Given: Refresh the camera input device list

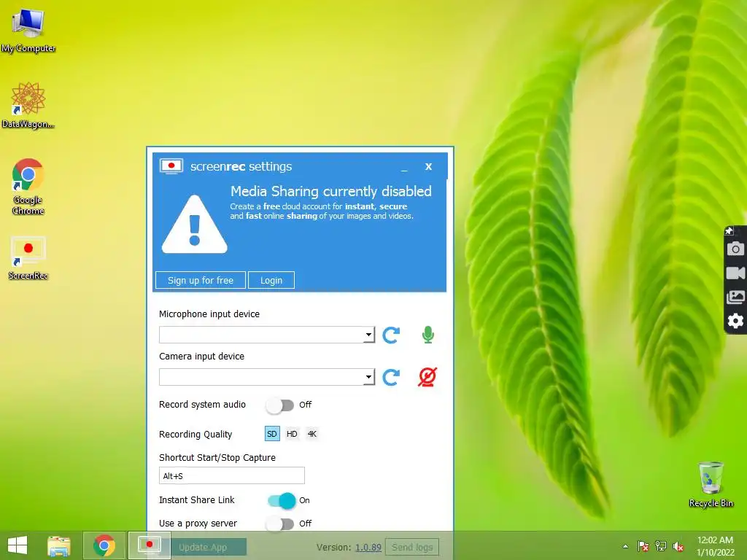Looking at the screenshot, I should 391,377.
